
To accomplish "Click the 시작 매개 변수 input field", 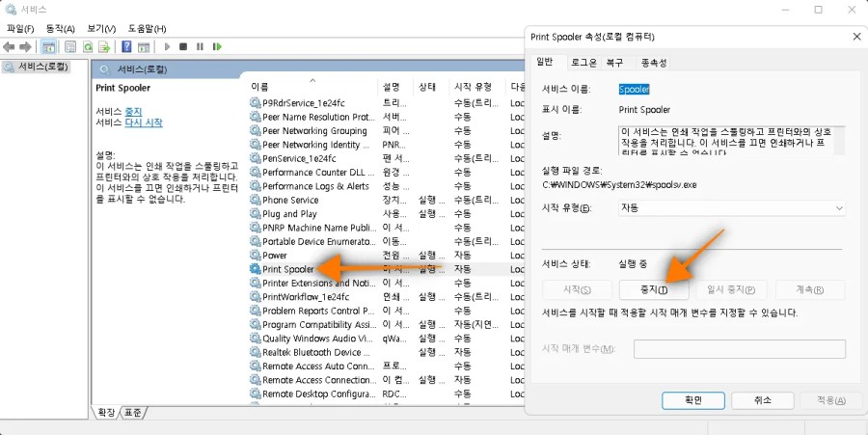I will coord(740,349).
